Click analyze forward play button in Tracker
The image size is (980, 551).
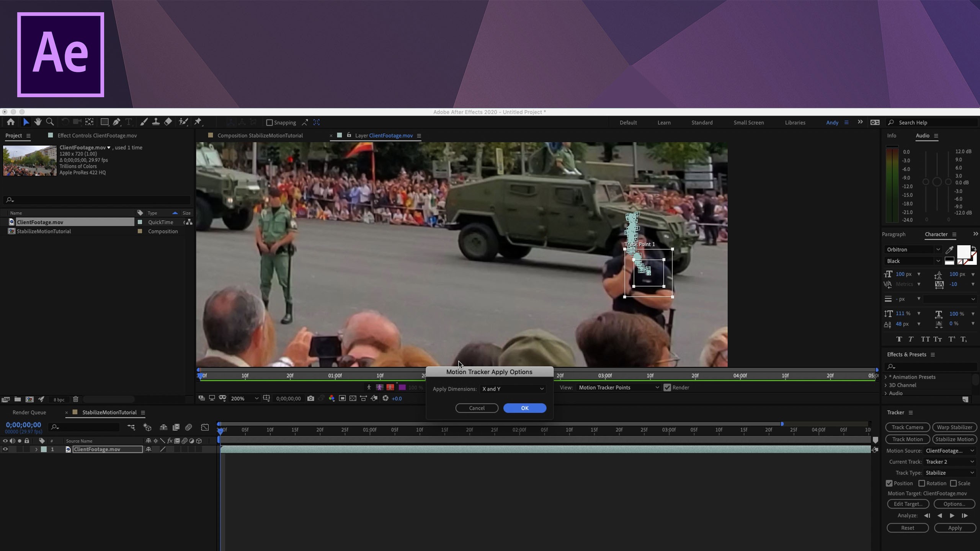pyautogui.click(x=952, y=515)
